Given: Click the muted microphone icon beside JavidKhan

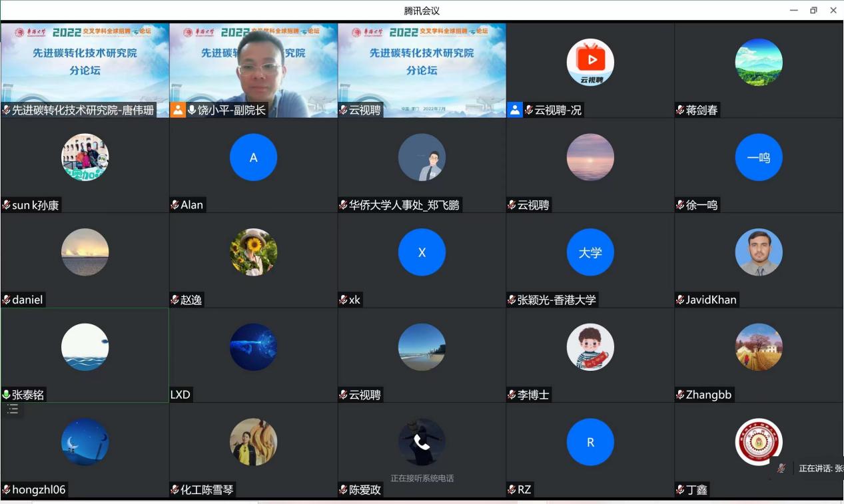Looking at the screenshot, I should click(x=681, y=300).
